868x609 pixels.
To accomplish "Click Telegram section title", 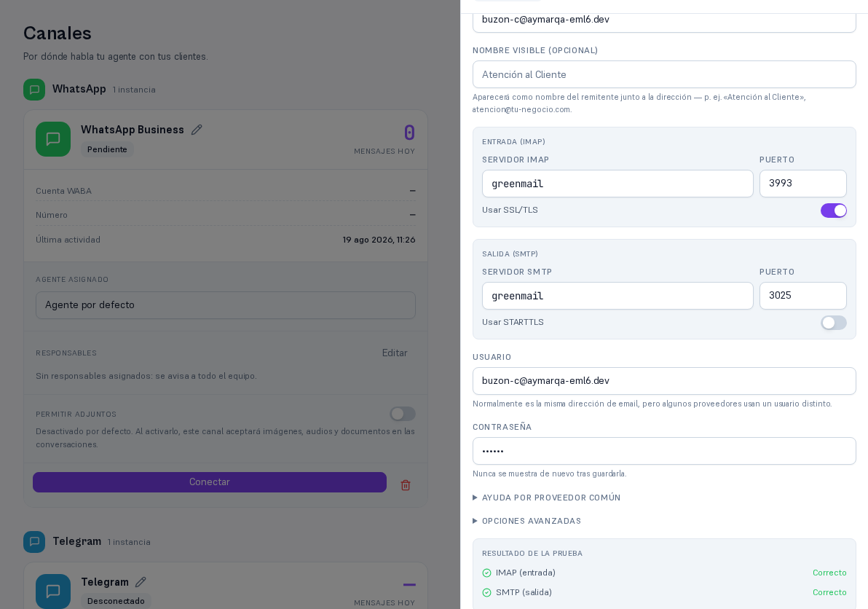I will click(77, 541).
